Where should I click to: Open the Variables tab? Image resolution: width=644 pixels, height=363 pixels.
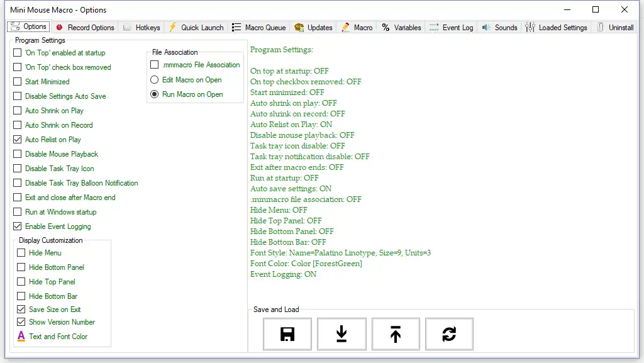[x=401, y=28]
